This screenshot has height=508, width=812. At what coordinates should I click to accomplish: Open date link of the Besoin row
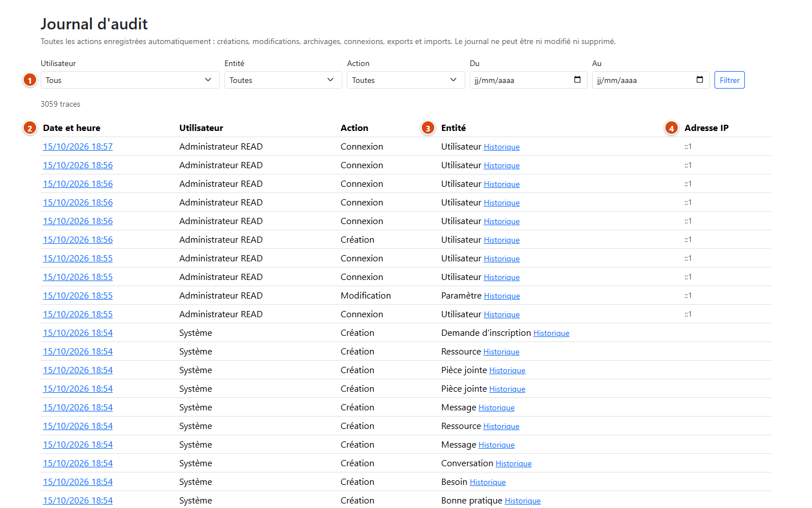[x=78, y=482]
